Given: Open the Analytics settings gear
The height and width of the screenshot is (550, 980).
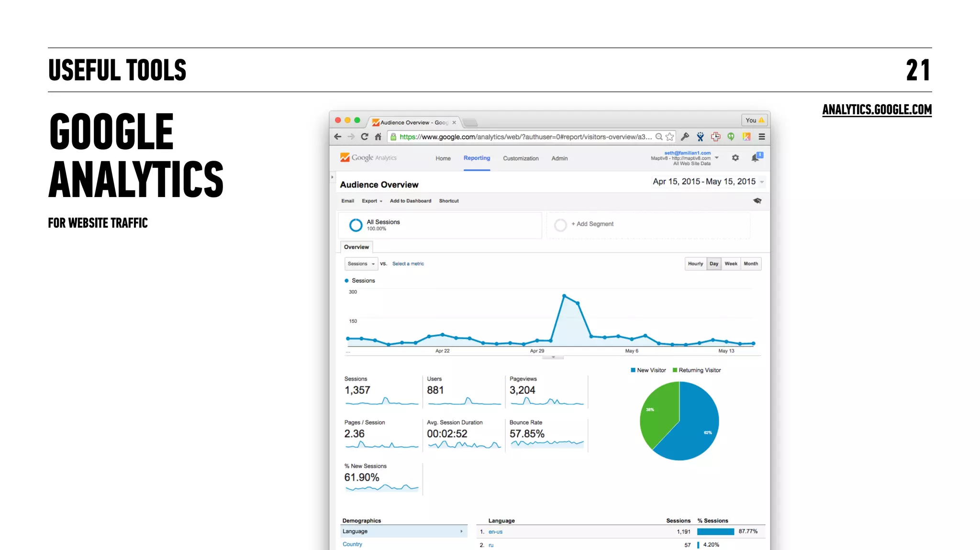Looking at the screenshot, I should click(x=735, y=158).
